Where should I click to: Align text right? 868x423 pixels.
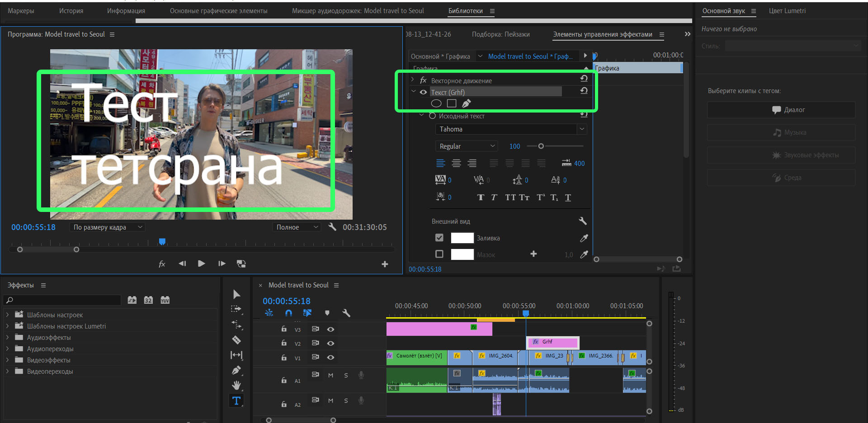pyautogui.click(x=472, y=163)
